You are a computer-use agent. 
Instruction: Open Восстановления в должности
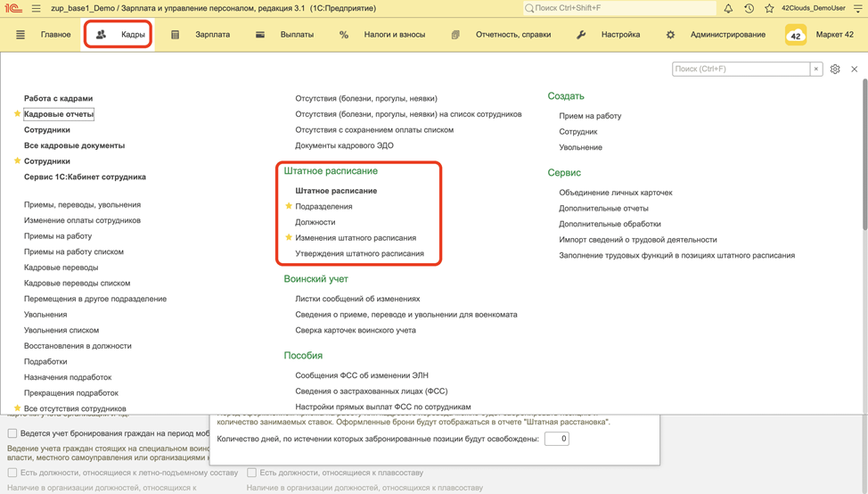(x=78, y=346)
